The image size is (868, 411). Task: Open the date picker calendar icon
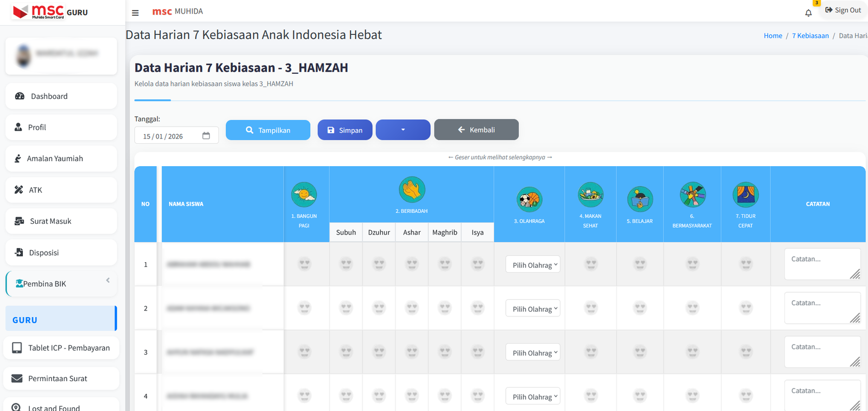click(x=206, y=136)
